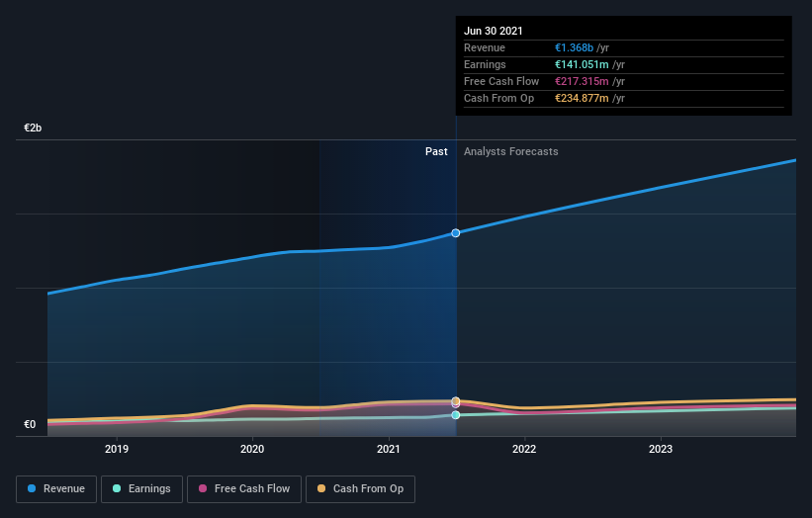
Task: Click the Past section label
Action: tap(436, 151)
